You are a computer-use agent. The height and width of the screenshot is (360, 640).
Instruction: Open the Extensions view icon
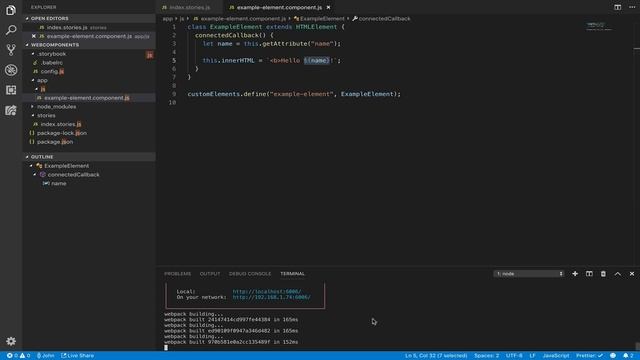tap(11, 90)
